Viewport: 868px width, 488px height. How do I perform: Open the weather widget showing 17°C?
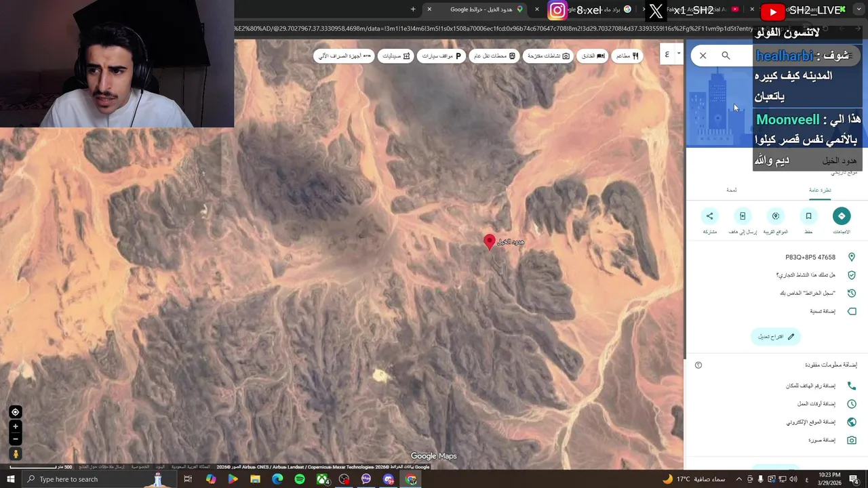click(x=694, y=479)
